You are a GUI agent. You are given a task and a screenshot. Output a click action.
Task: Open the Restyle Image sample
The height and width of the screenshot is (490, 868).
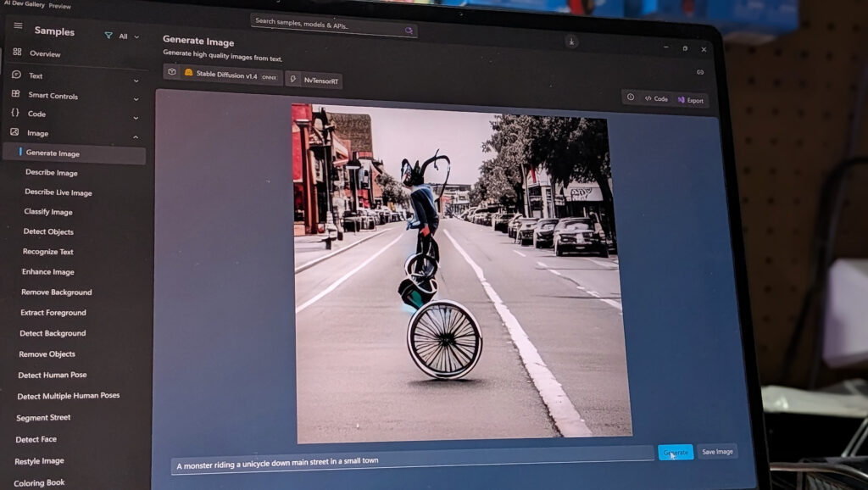point(39,460)
